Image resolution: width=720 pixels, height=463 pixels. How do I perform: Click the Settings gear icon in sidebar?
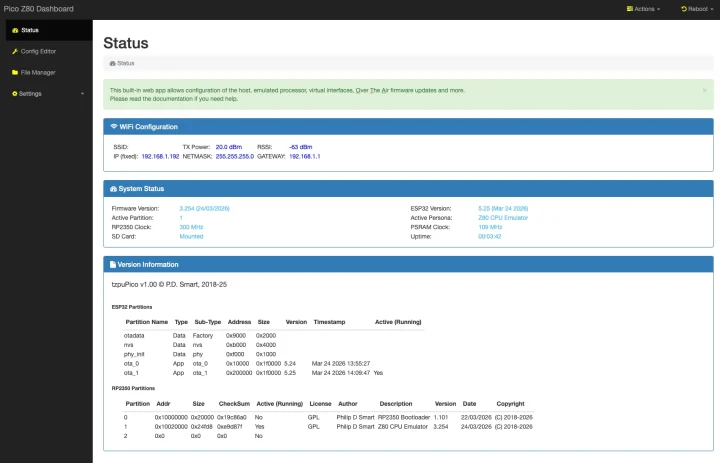pyautogui.click(x=14, y=93)
